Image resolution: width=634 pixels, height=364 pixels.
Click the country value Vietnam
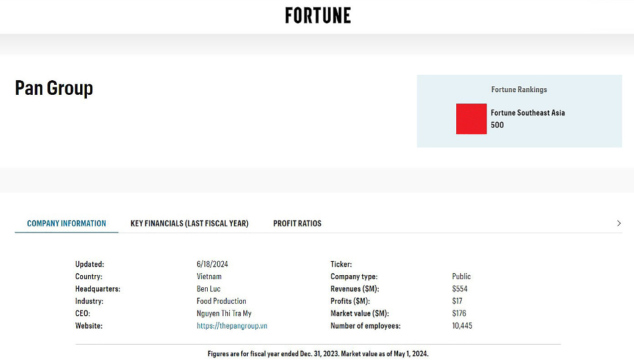coord(208,277)
